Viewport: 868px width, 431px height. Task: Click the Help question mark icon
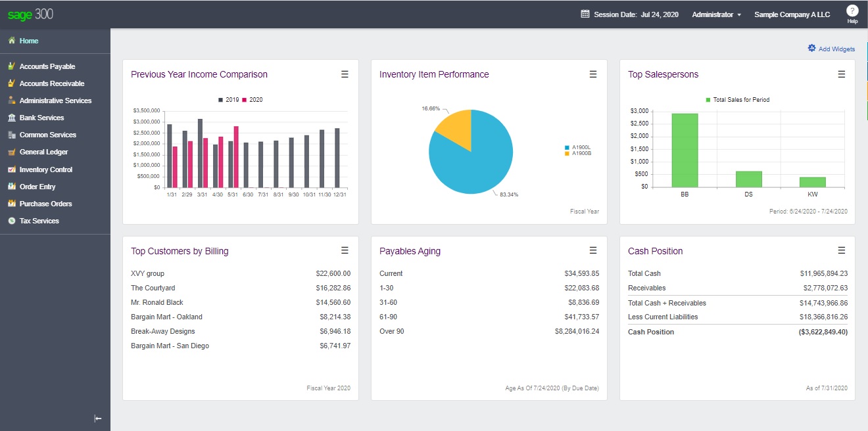pos(852,11)
